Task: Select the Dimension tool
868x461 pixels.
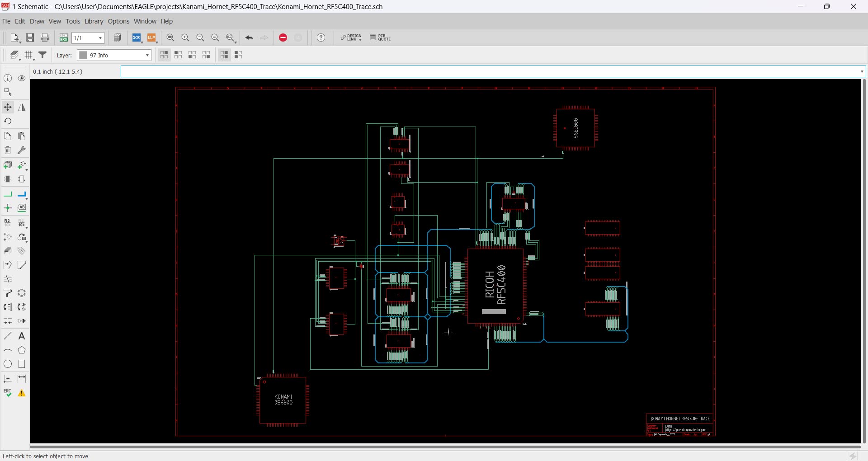Action: (x=22, y=379)
